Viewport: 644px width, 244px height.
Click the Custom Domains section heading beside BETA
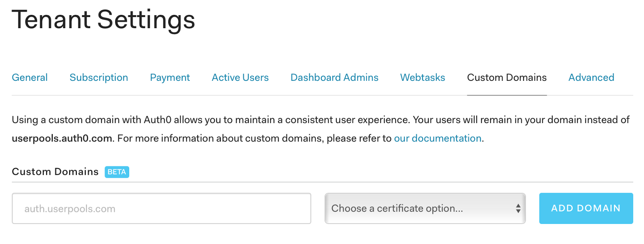55,172
